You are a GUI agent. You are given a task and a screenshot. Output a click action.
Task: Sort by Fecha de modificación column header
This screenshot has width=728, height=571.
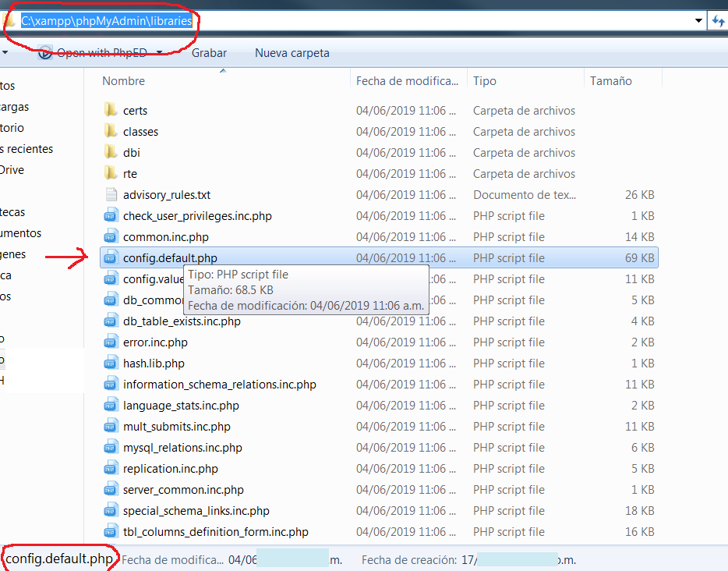click(407, 81)
